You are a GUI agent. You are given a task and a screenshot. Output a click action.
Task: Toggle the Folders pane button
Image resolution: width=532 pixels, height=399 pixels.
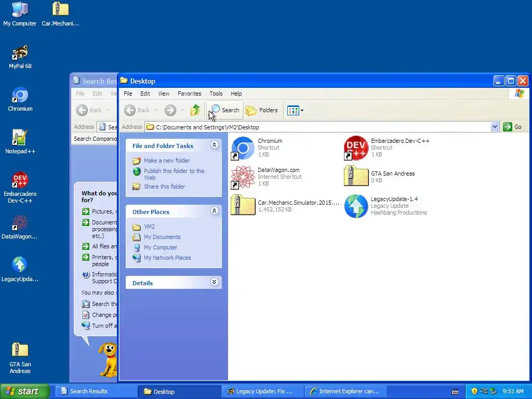[x=262, y=110]
